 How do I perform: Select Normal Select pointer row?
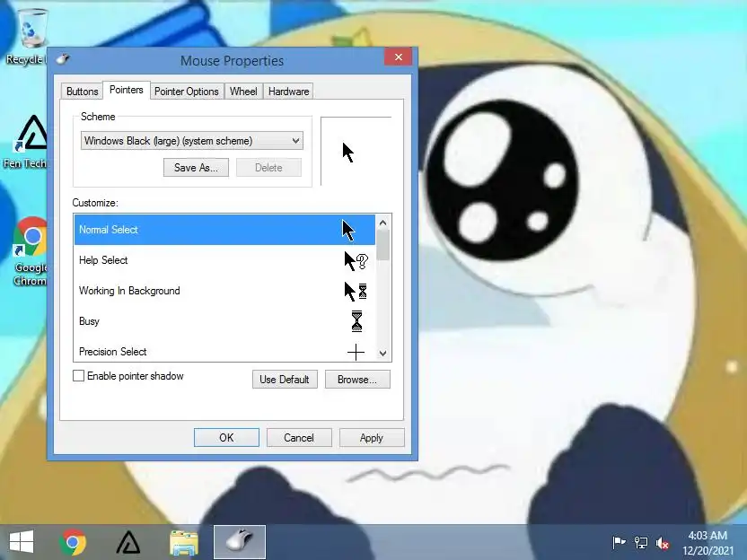[x=224, y=230]
